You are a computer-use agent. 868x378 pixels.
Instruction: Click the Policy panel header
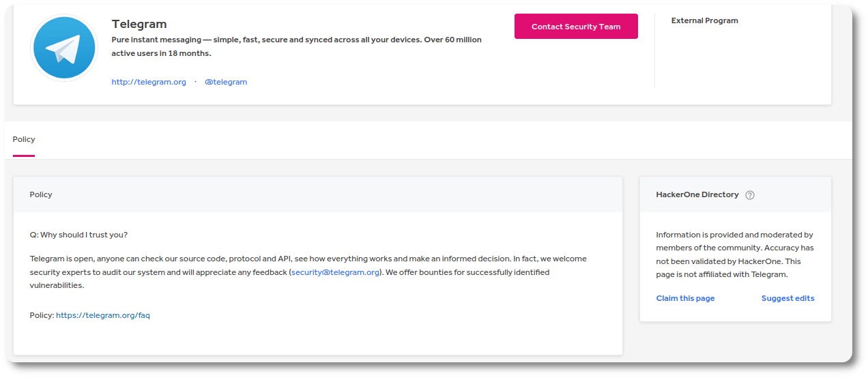tap(41, 194)
